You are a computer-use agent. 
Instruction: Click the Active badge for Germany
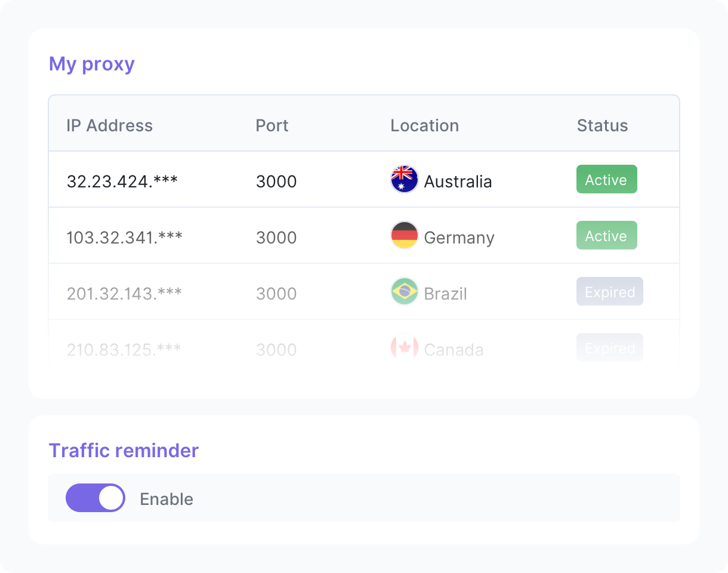pyautogui.click(x=606, y=236)
